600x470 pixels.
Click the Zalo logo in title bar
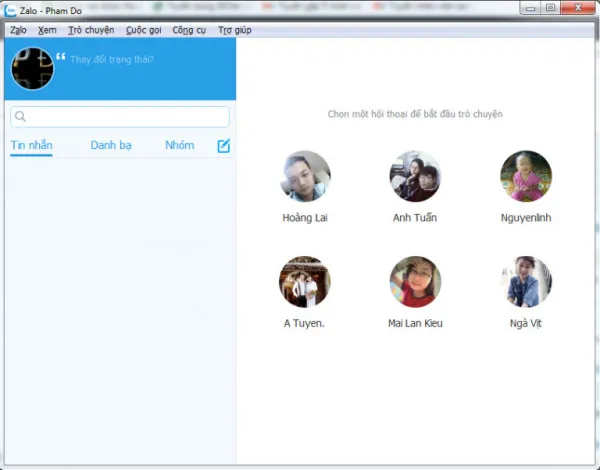(x=11, y=8)
